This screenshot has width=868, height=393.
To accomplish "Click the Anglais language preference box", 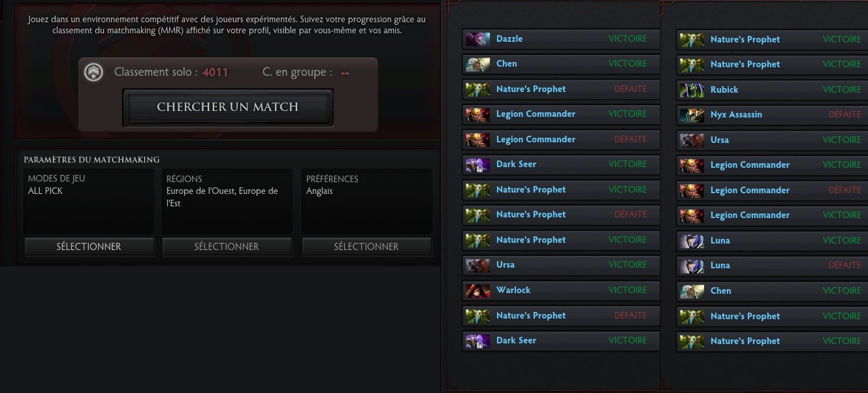I will tap(366, 201).
